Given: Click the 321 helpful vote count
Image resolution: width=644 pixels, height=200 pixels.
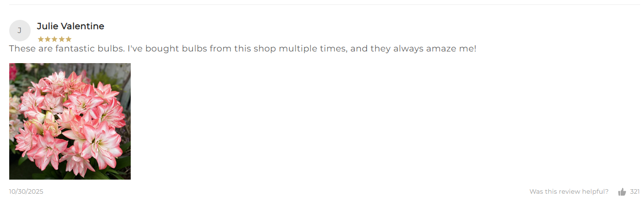Looking at the screenshot, I should (634, 192).
